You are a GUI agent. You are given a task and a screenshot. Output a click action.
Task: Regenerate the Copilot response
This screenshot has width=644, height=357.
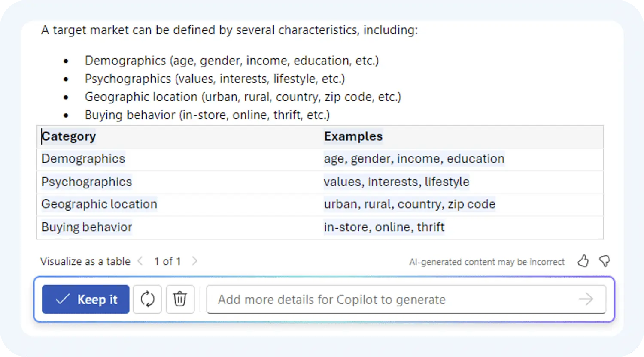[147, 299]
